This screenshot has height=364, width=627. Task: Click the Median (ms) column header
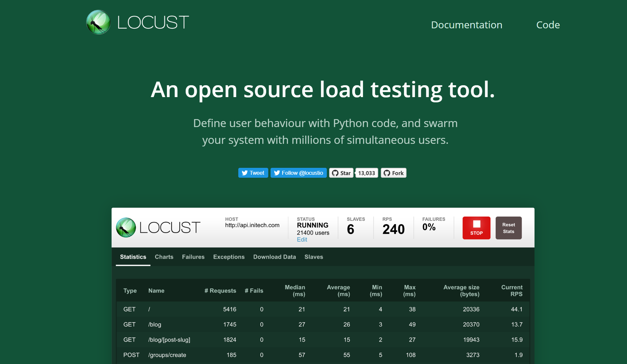coord(295,291)
